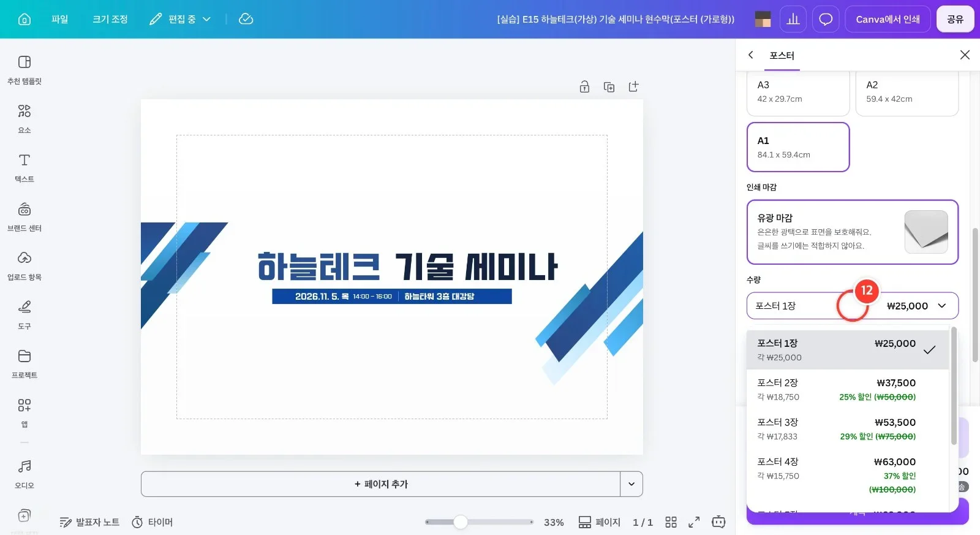
Task: Add a new page via plus-page icon
Action: [x=633, y=86]
